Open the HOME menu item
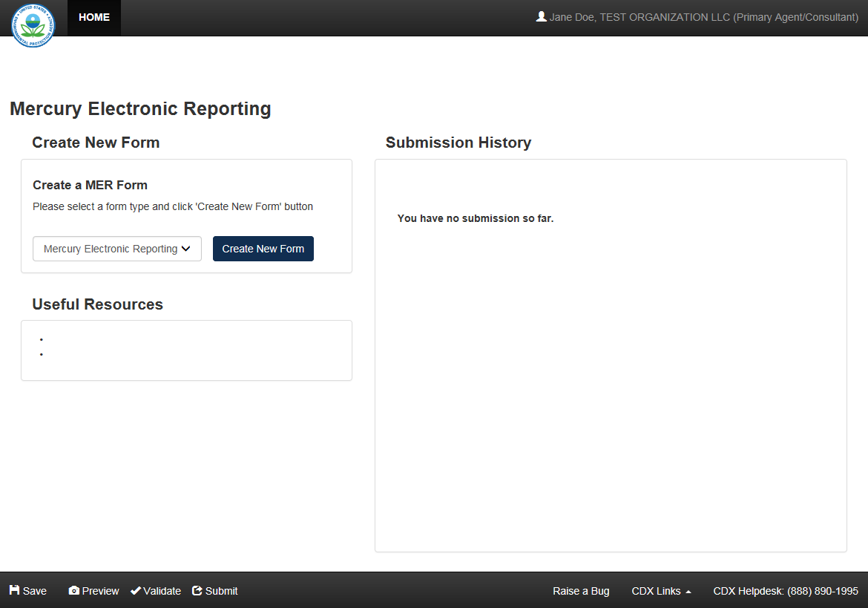 pyautogui.click(x=94, y=18)
